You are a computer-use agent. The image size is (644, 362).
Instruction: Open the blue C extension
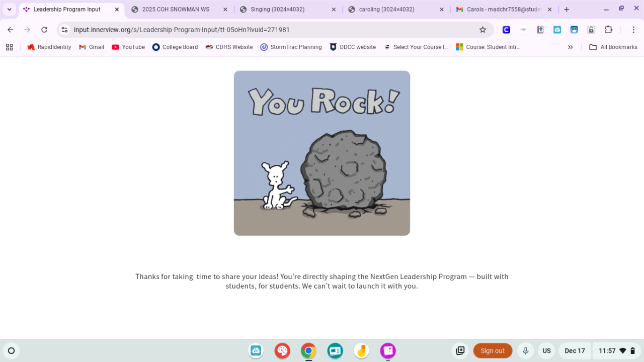coord(506,30)
